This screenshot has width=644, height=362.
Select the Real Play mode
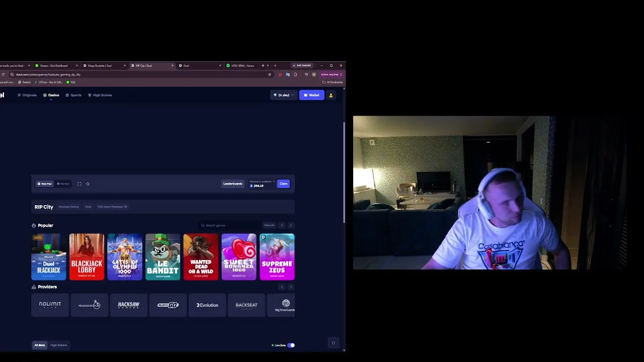44,184
